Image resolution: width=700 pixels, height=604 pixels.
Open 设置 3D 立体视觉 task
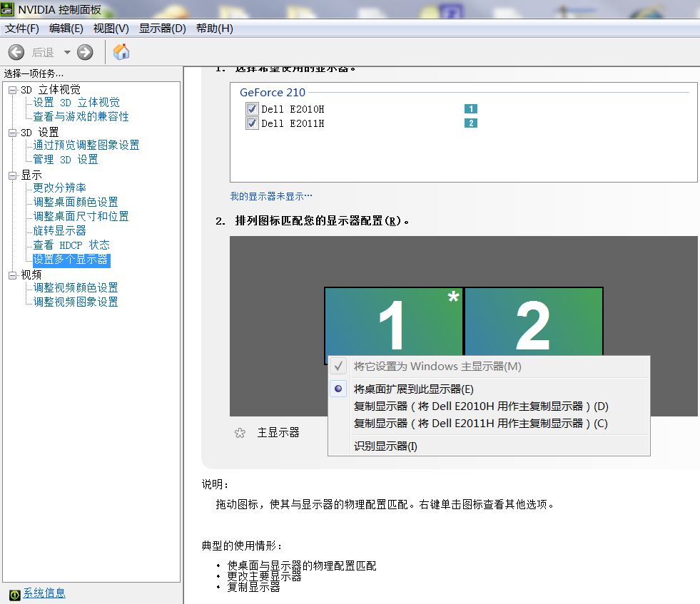point(76,103)
